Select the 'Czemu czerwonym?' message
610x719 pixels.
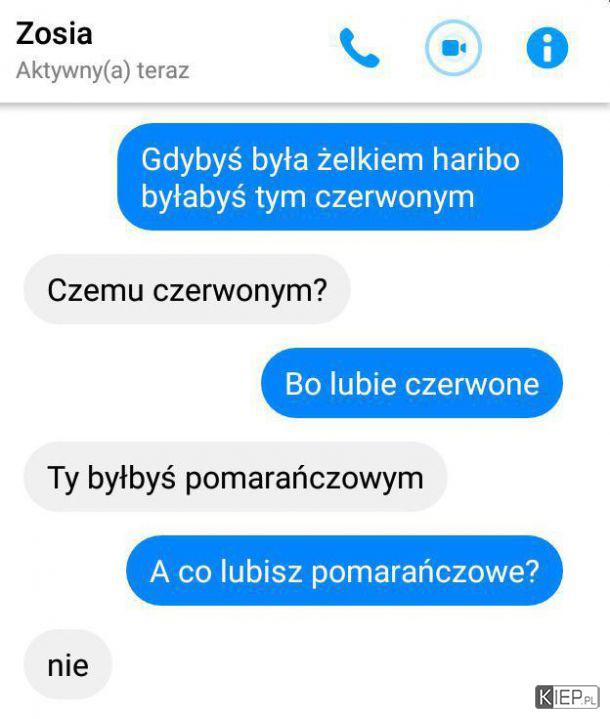click(x=187, y=289)
